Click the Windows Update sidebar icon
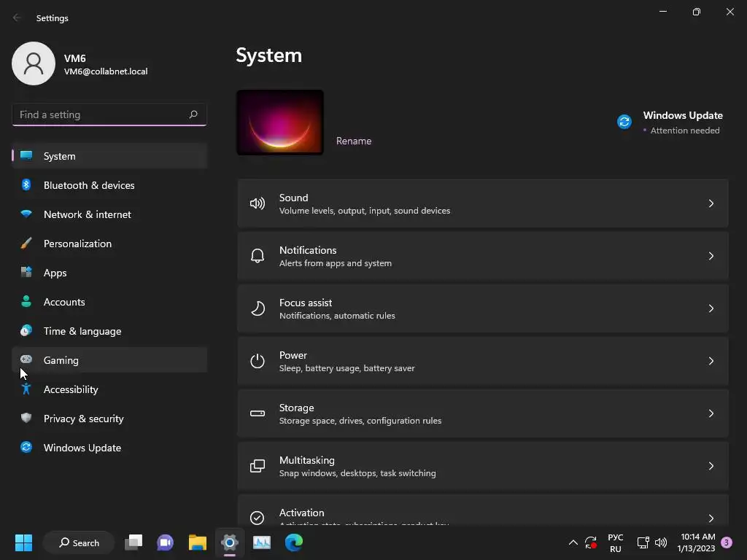Image resolution: width=747 pixels, height=560 pixels. (26, 447)
